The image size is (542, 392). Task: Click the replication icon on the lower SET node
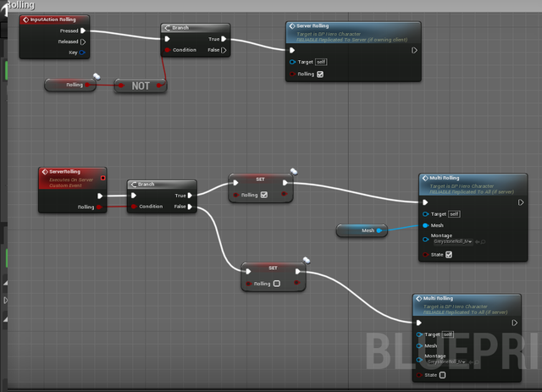[307, 260]
